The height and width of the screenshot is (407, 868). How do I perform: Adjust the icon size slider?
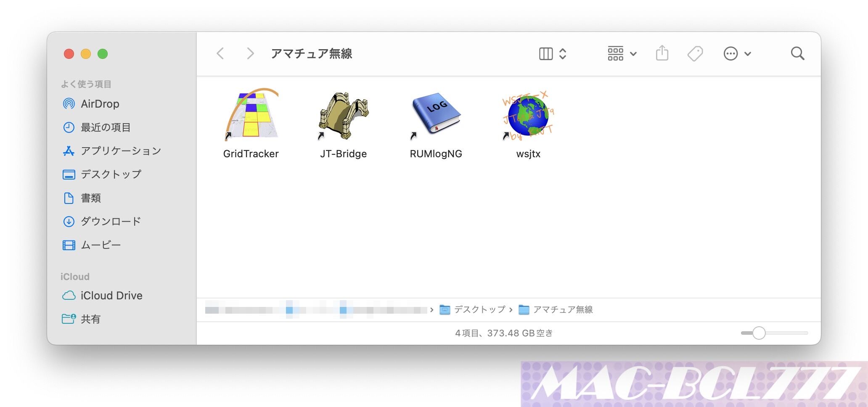pyautogui.click(x=759, y=333)
